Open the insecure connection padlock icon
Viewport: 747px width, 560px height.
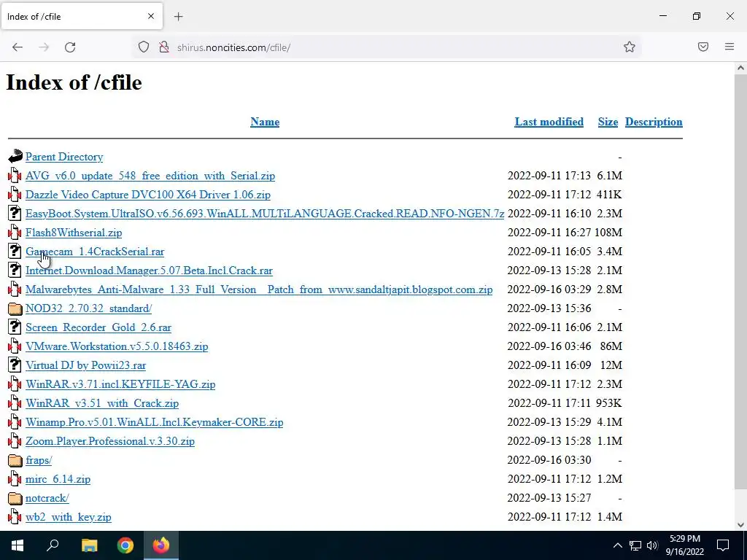click(x=164, y=47)
